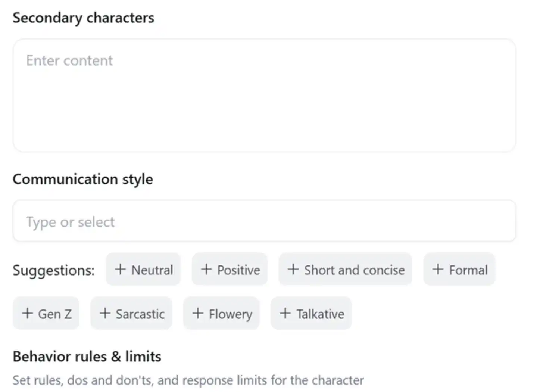Select the Short and concise suggestion
The width and height of the screenshot is (537, 392).
345,269
